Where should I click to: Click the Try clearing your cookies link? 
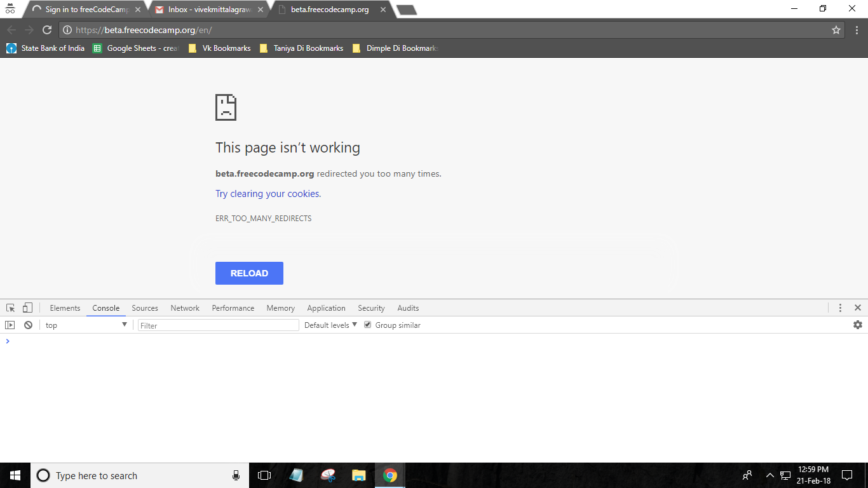[268, 194]
